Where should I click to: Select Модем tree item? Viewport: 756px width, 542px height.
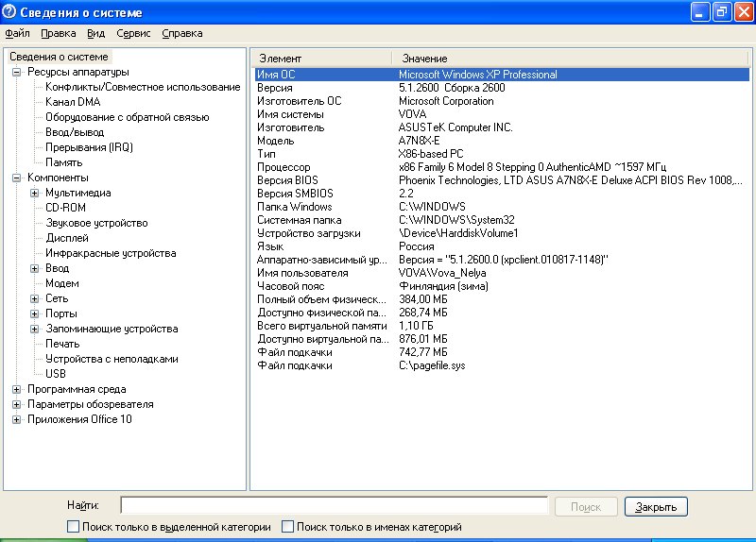pos(62,283)
